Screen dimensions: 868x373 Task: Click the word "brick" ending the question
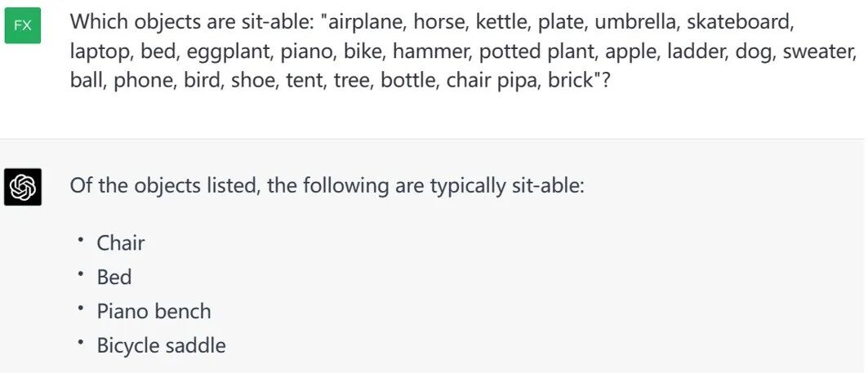[x=572, y=81]
